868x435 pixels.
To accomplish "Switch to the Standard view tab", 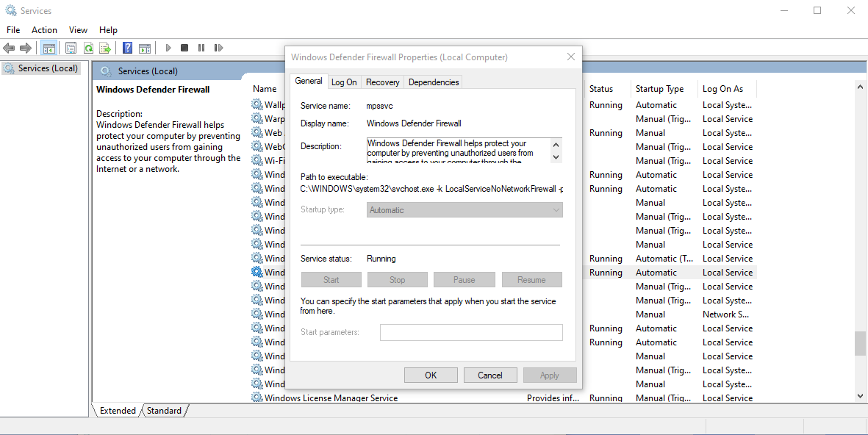I will [164, 411].
